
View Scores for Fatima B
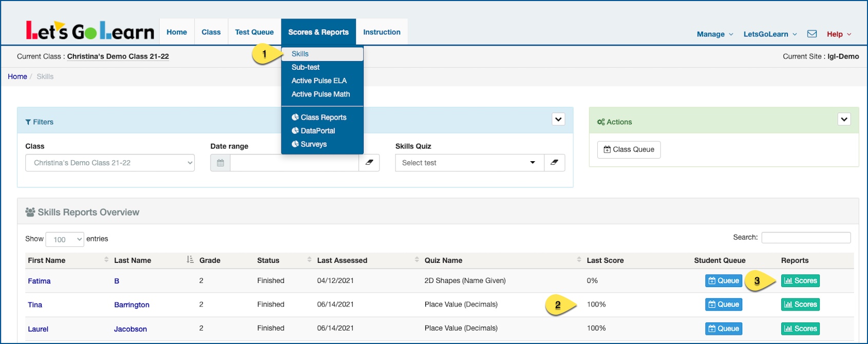tap(800, 280)
